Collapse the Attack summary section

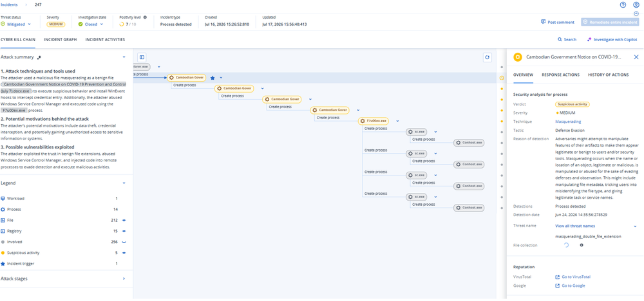click(124, 57)
